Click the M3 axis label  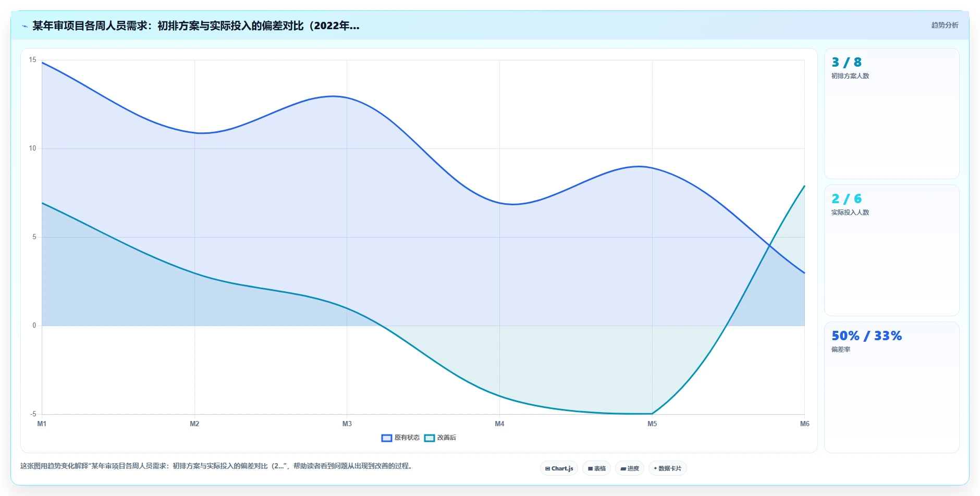point(347,424)
